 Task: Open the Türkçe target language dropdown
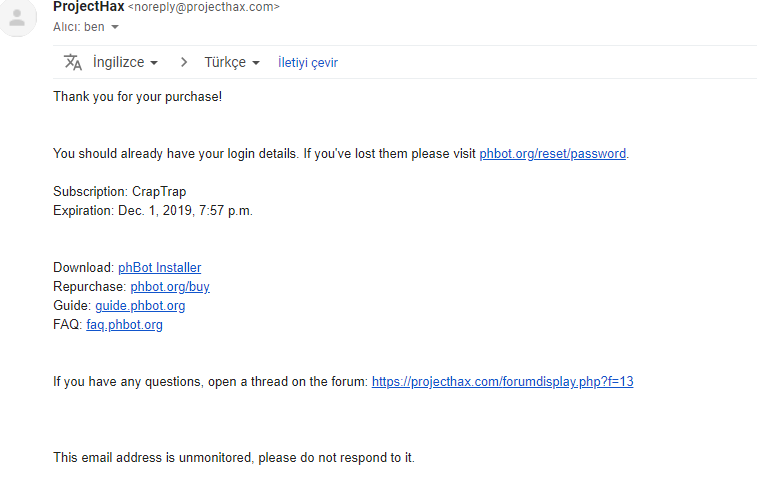pyautogui.click(x=232, y=62)
